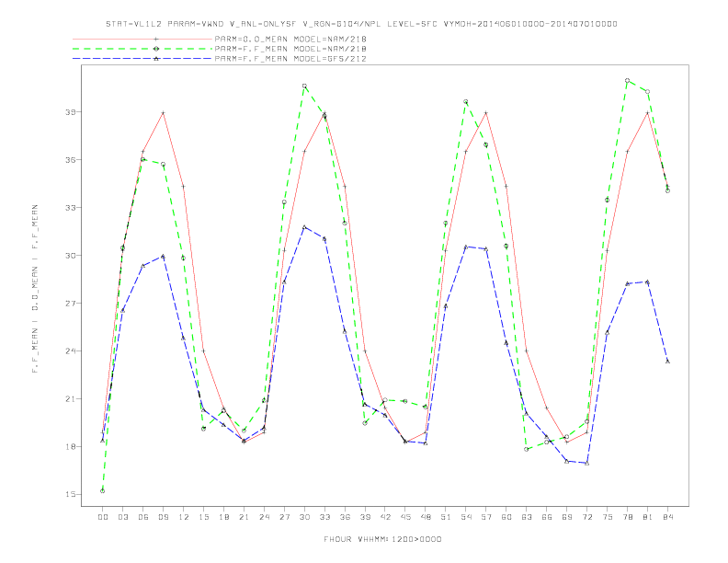Image resolution: width=728 pixels, height=563 pixels.
Task: Click x-axis forecast hour label 60
Action: click(506, 517)
